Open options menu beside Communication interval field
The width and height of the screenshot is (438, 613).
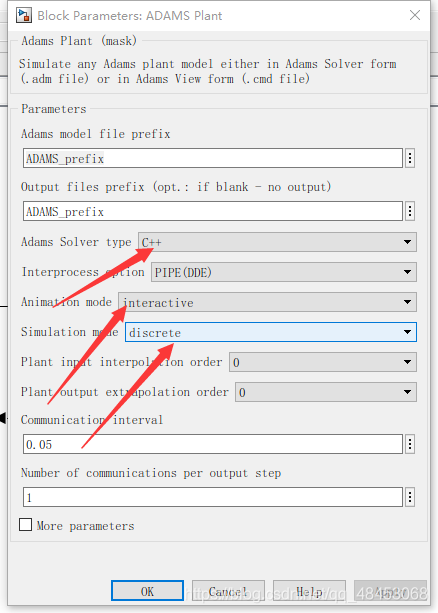pyautogui.click(x=410, y=444)
